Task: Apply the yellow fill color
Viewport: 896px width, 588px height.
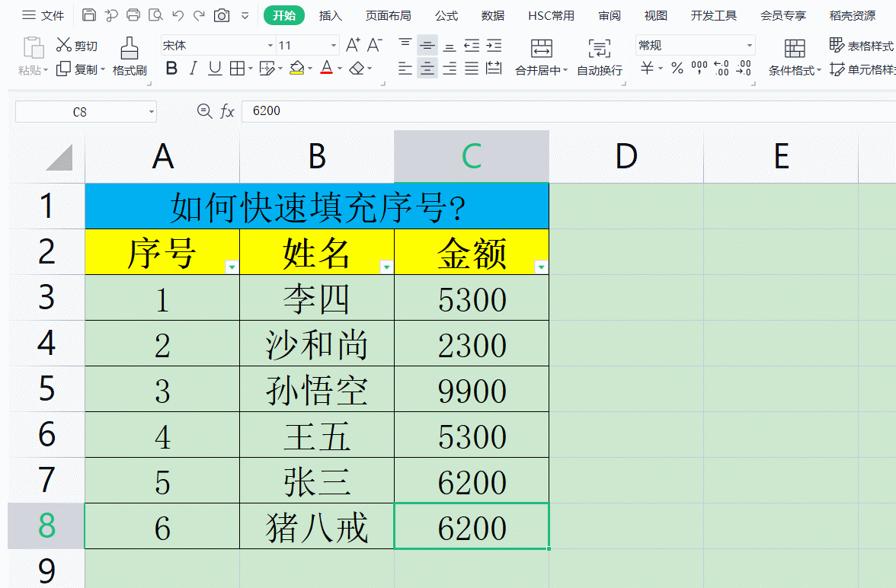Action: 296,69
